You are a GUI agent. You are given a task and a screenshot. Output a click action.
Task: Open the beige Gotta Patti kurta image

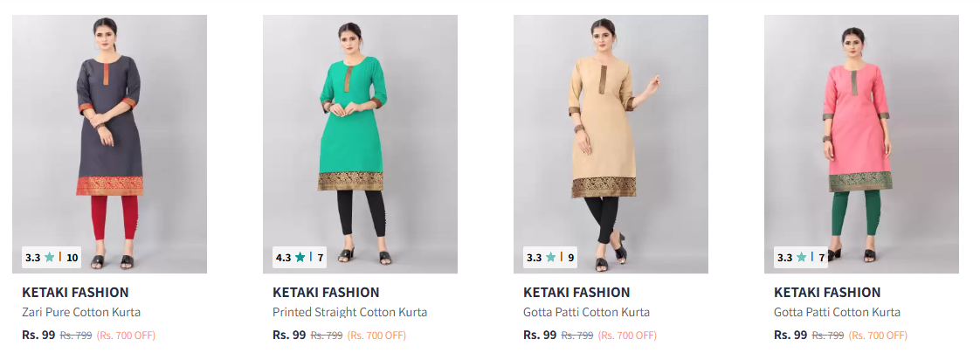(x=611, y=144)
